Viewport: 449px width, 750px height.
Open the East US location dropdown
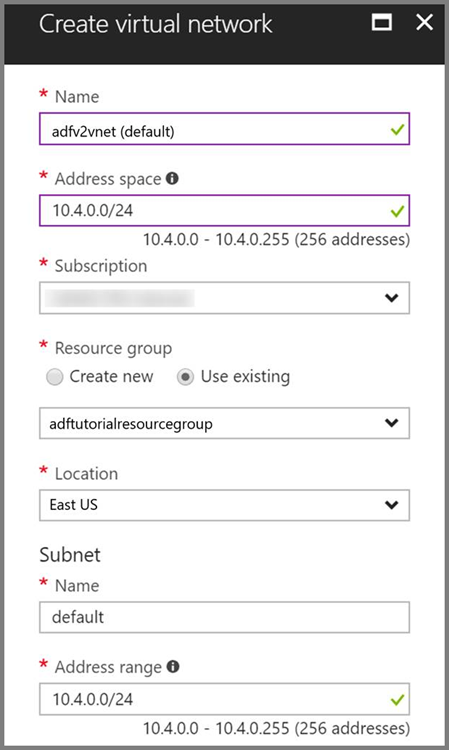click(224, 505)
